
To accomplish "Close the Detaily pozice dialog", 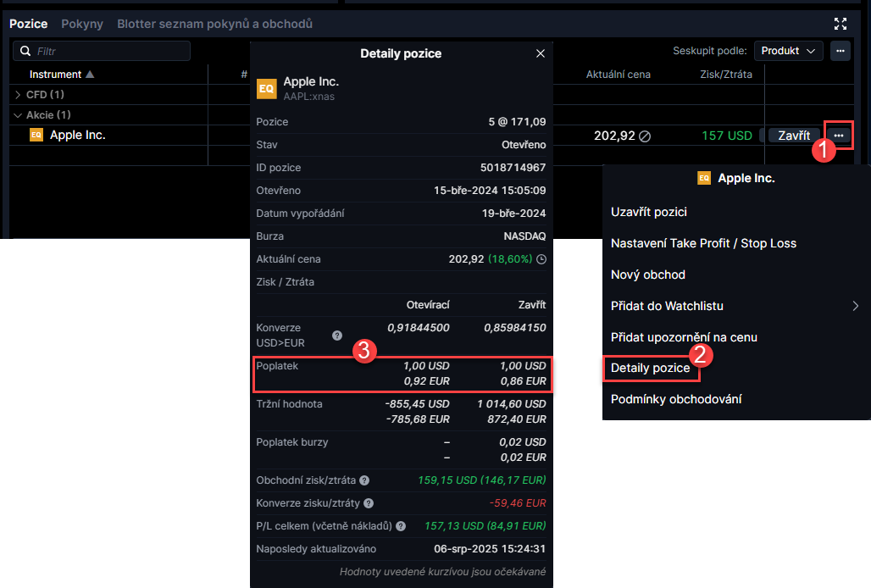I will click(541, 53).
